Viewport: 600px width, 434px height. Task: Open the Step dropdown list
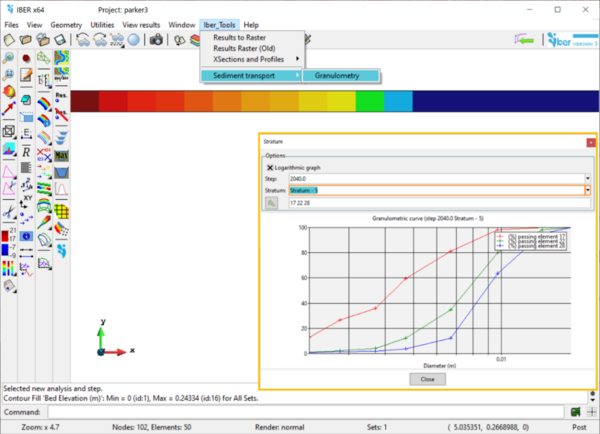pyautogui.click(x=588, y=178)
